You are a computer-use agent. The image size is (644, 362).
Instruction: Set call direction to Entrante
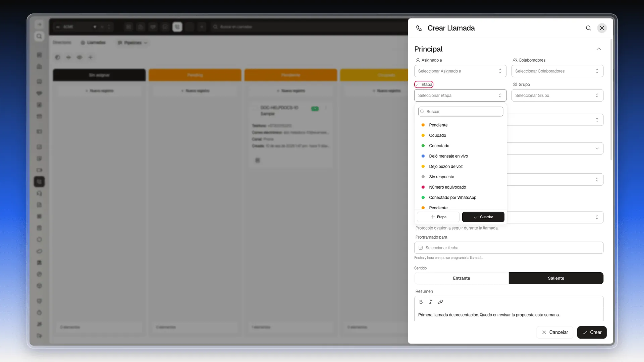(x=462, y=278)
